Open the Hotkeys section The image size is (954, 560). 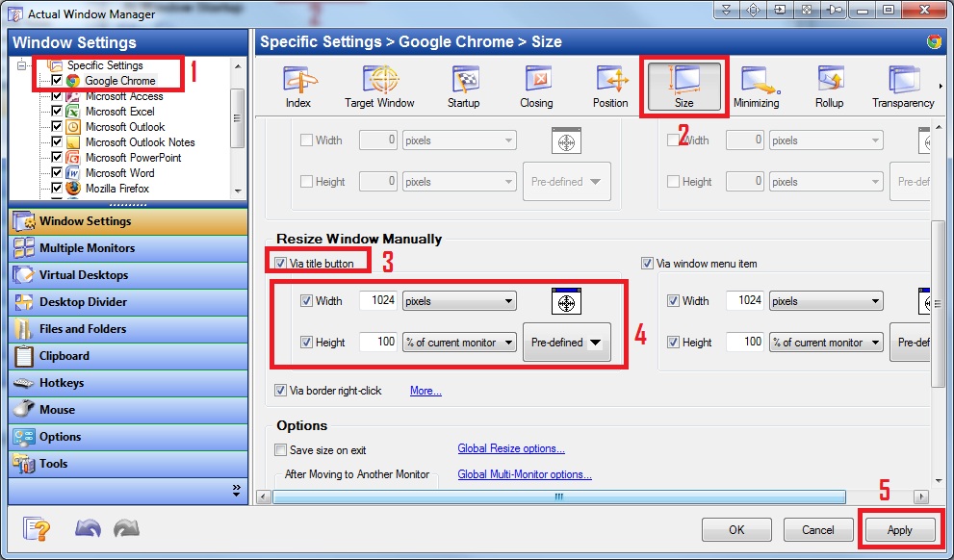[x=128, y=382]
